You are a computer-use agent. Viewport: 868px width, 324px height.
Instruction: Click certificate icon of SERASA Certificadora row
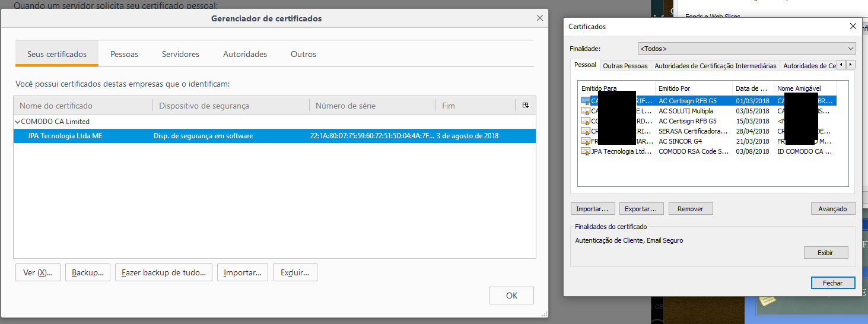[586, 131]
